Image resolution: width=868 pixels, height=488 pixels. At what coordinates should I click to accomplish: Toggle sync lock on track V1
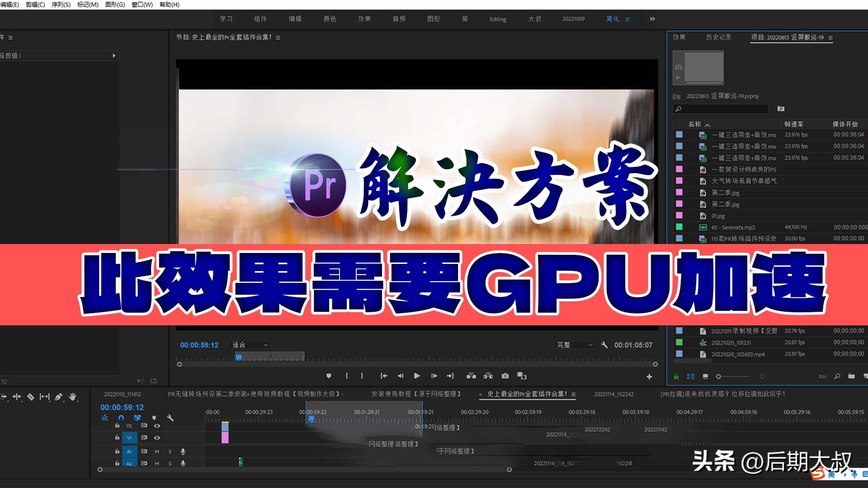point(144,437)
